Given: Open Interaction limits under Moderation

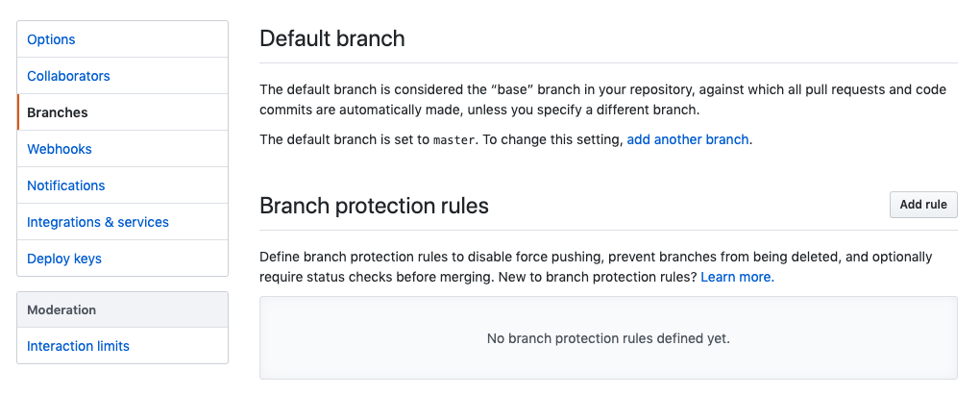Looking at the screenshot, I should pos(78,346).
